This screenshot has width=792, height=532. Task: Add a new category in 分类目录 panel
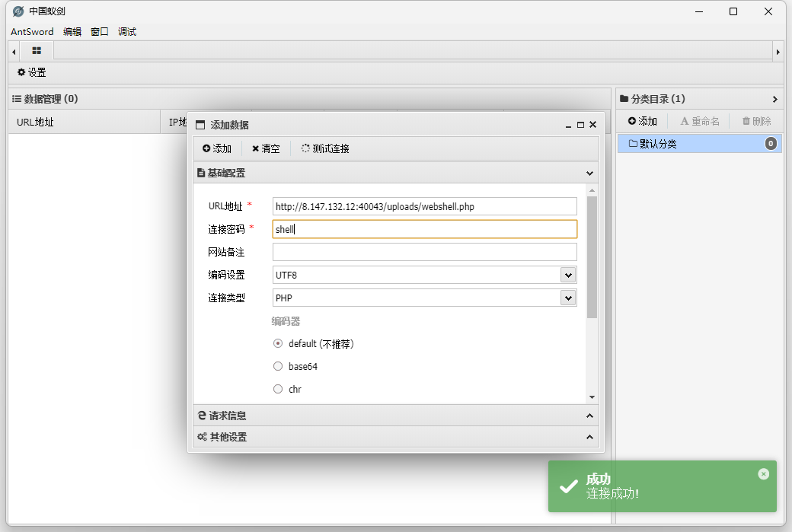click(x=642, y=121)
